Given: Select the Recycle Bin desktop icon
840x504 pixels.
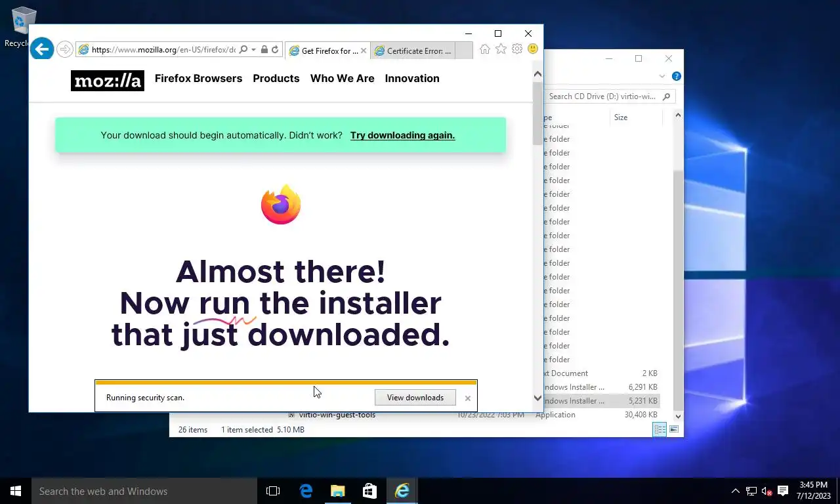Looking at the screenshot, I should tap(22, 28).
